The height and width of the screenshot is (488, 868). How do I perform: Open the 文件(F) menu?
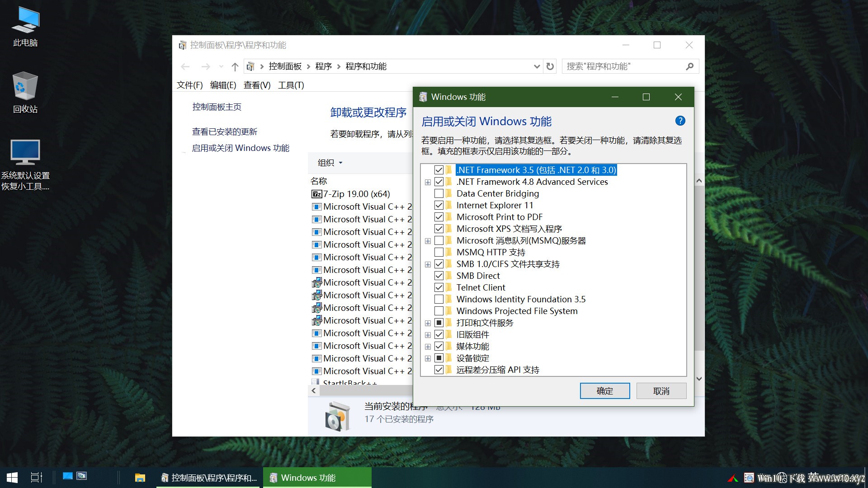[x=190, y=85]
